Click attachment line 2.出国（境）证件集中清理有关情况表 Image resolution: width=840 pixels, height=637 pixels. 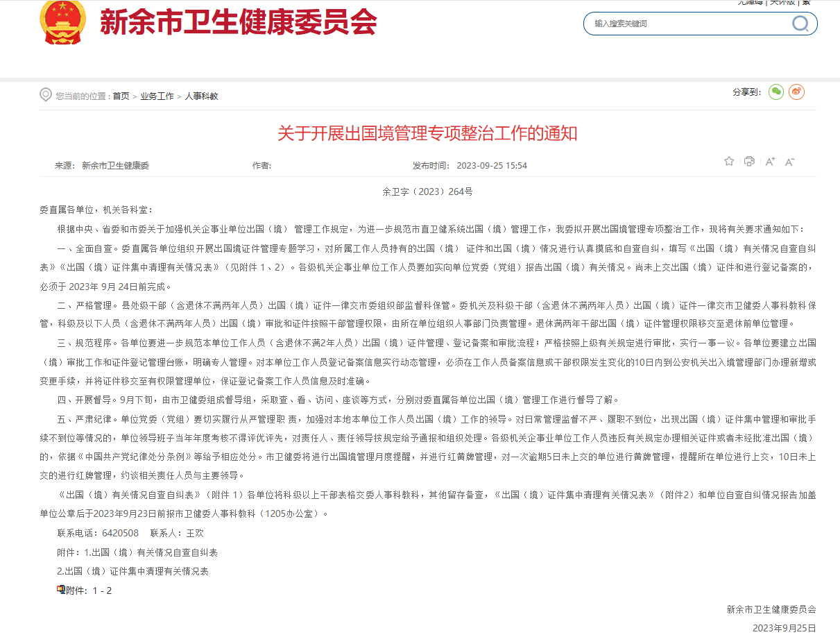point(132,571)
